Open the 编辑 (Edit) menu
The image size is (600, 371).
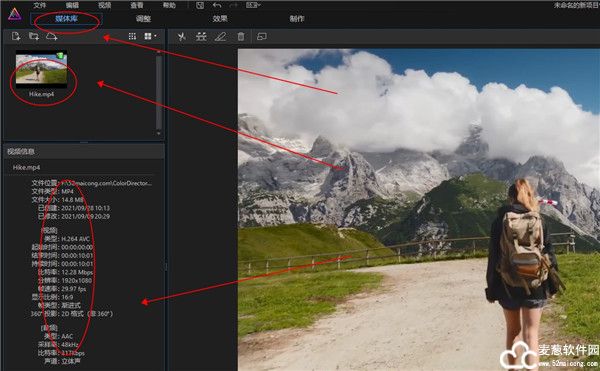pyautogui.click(x=72, y=5)
